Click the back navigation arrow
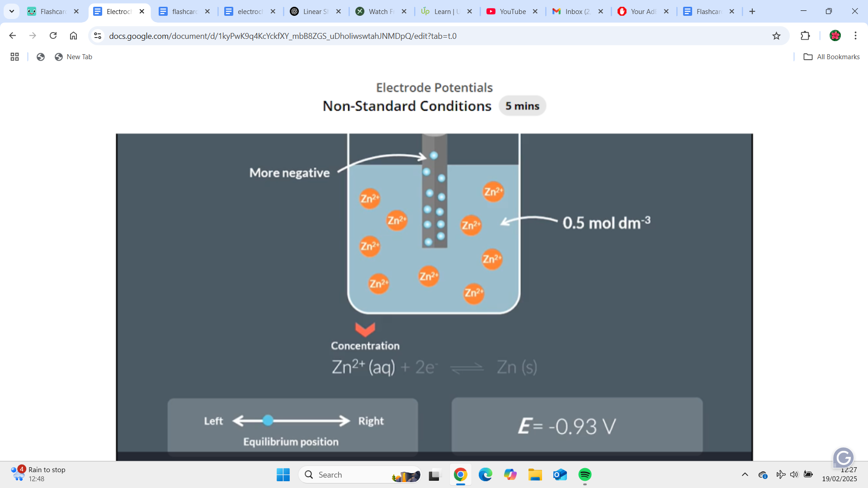 pyautogui.click(x=12, y=36)
